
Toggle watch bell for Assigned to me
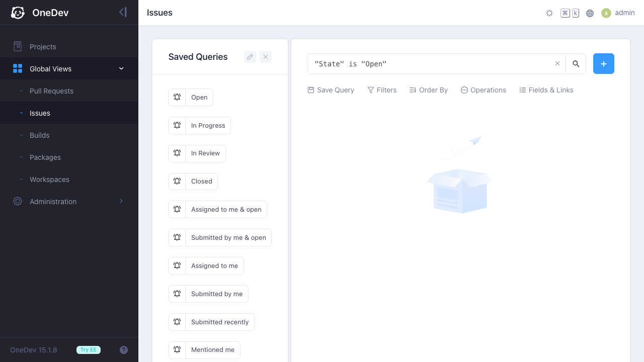click(177, 266)
